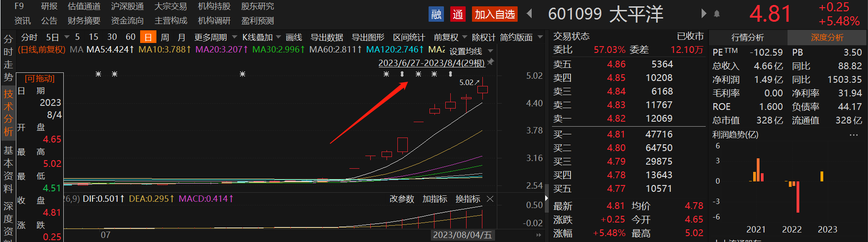
Task: Open the 更多周期 dropdown
Action: click(x=216, y=37)
